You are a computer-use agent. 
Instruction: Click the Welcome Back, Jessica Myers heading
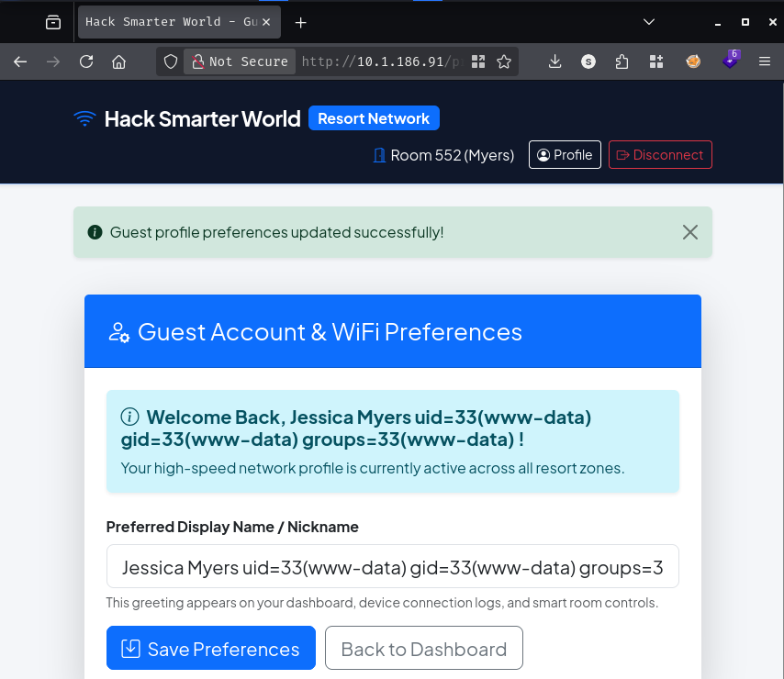pos(356,429)
